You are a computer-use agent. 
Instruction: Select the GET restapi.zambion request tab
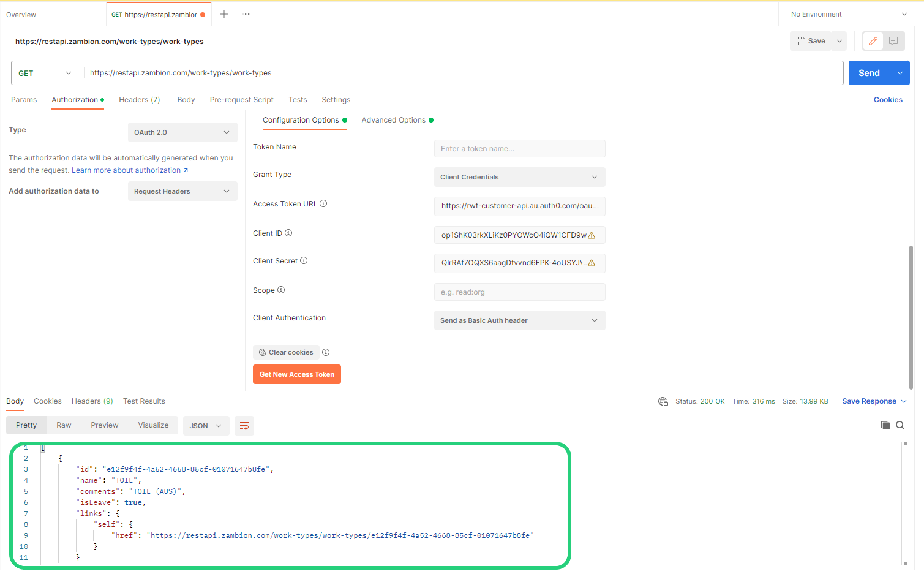pos(159,15)
